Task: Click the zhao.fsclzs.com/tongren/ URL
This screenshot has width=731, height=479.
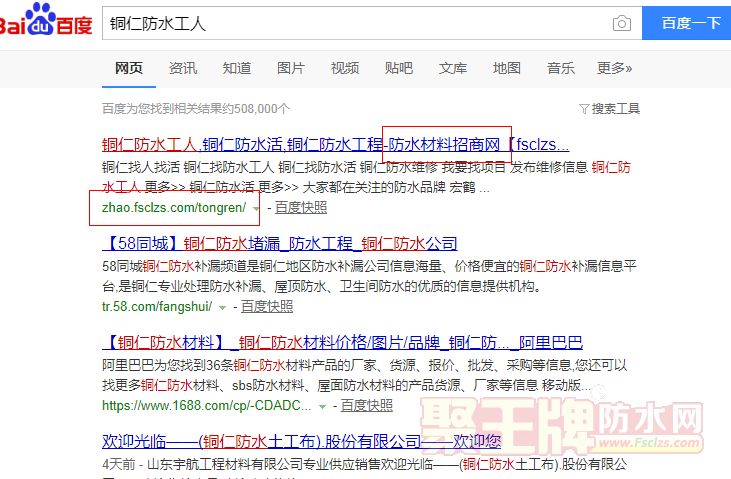Action: point(174,208)
